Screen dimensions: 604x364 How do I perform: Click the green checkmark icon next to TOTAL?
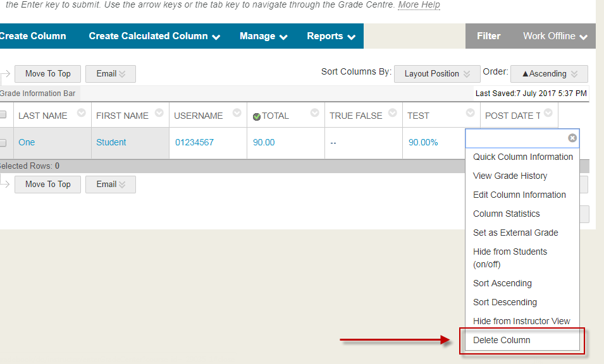[257, 116]
